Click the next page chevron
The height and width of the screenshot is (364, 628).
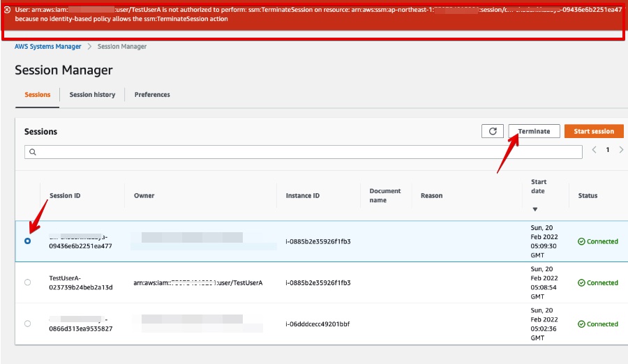[x=621, y=150]
